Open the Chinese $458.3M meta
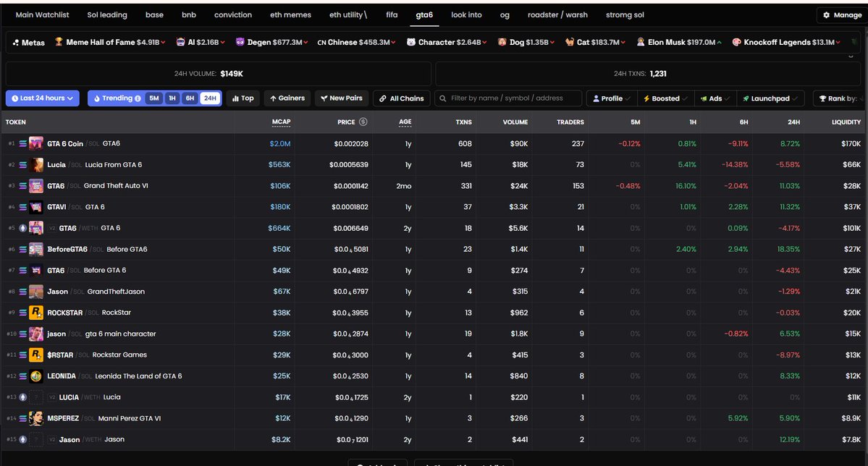The image size is (868, 466). coord(356,42)
